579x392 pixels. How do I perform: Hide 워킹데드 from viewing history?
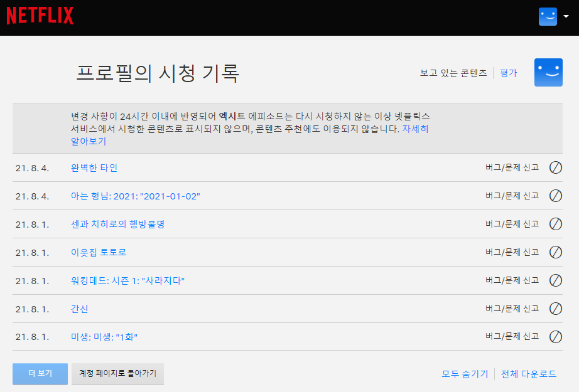[x=555, y=280]
